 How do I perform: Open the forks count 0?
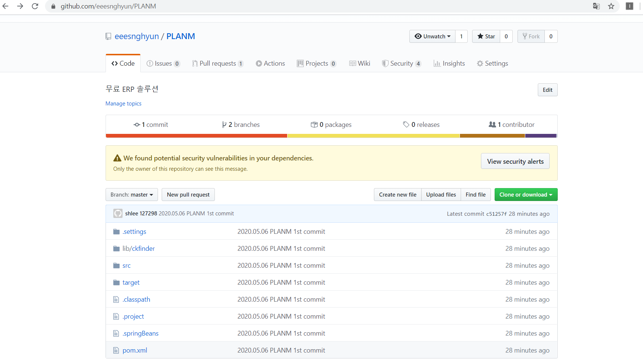pos(551,37)
